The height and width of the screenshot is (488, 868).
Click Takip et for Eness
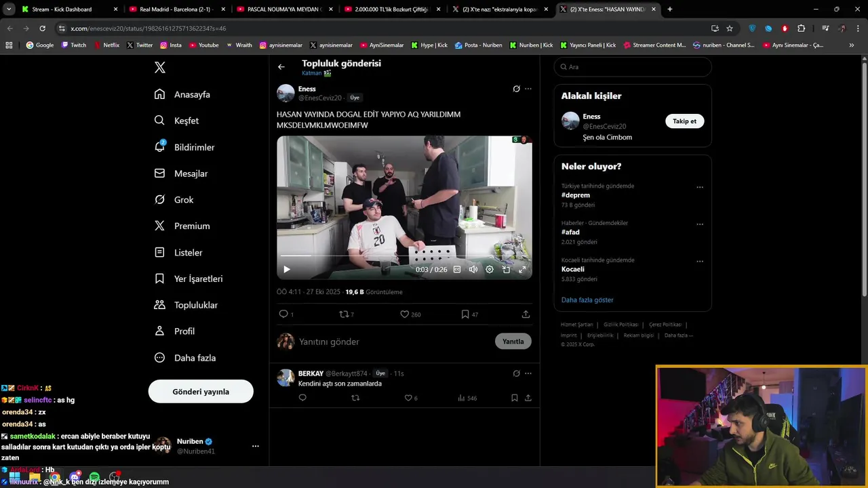tap(684, 121)
